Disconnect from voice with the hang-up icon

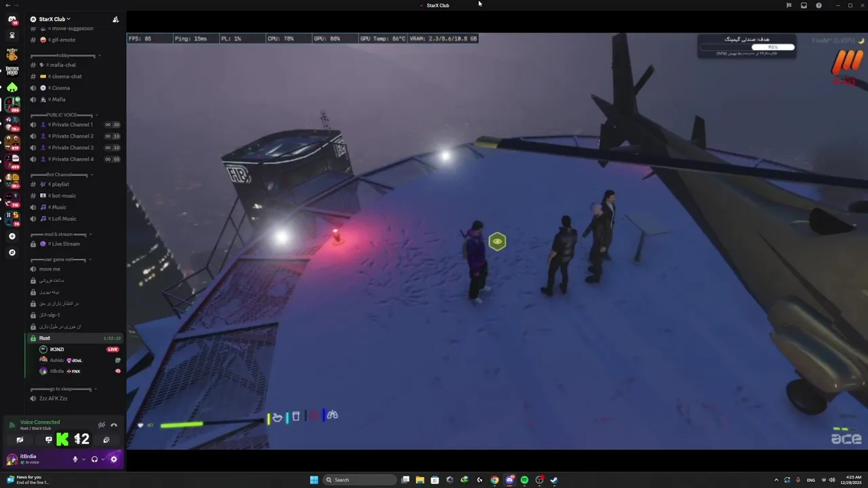[114, 425]
